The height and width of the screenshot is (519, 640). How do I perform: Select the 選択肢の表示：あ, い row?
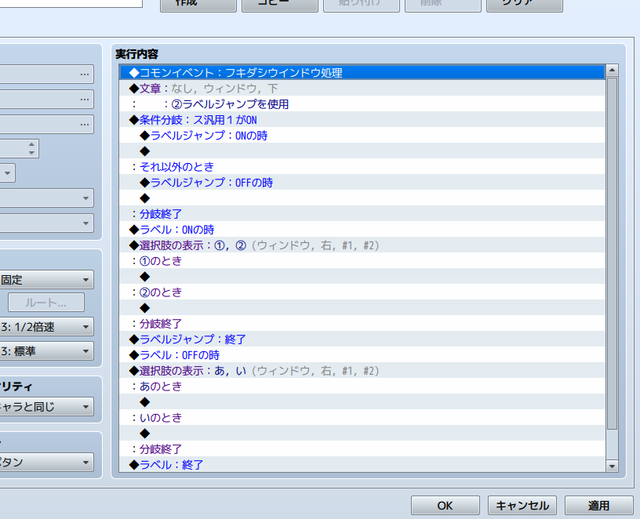point(362,370)
